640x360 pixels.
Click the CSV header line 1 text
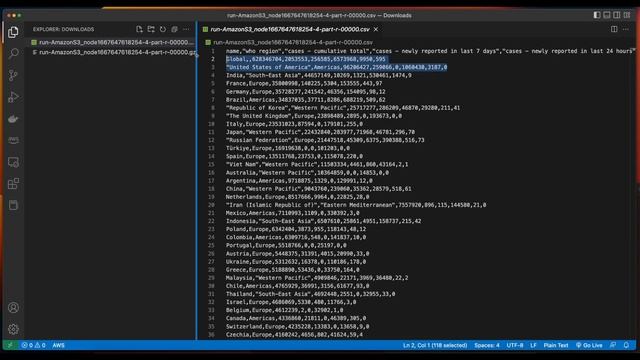430,51
